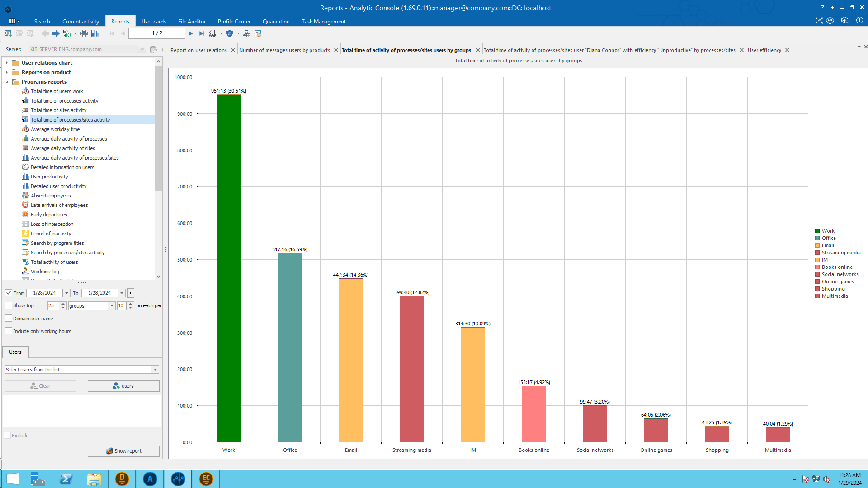868x488 pixels.
Task: Open the groups dropdown
Action: click(x=112, y=306)
